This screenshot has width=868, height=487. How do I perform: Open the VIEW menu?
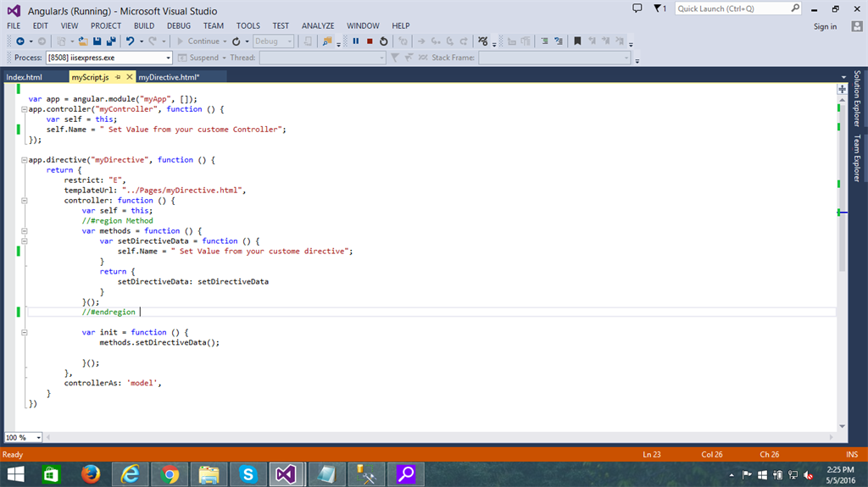click(70, 26)
